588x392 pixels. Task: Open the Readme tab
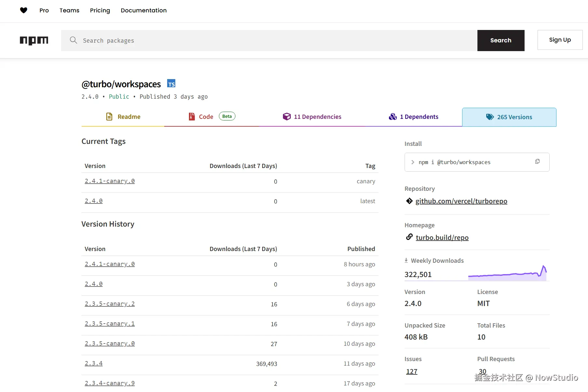coord(123,117)
